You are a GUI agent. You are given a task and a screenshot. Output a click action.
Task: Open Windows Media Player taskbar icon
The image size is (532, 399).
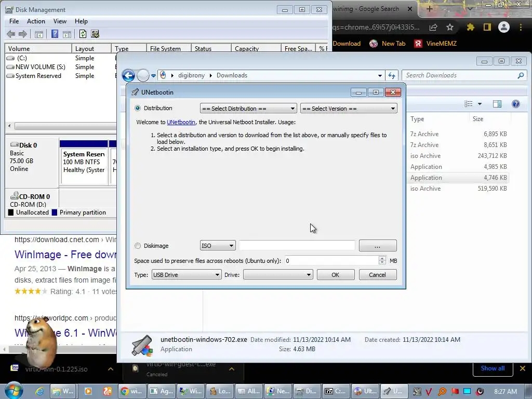(x=88, y=391)
